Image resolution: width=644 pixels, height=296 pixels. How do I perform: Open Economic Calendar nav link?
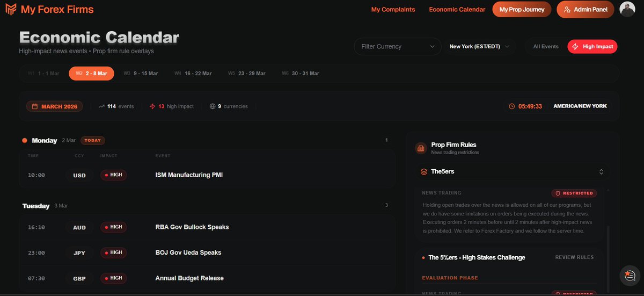(457, 10)
